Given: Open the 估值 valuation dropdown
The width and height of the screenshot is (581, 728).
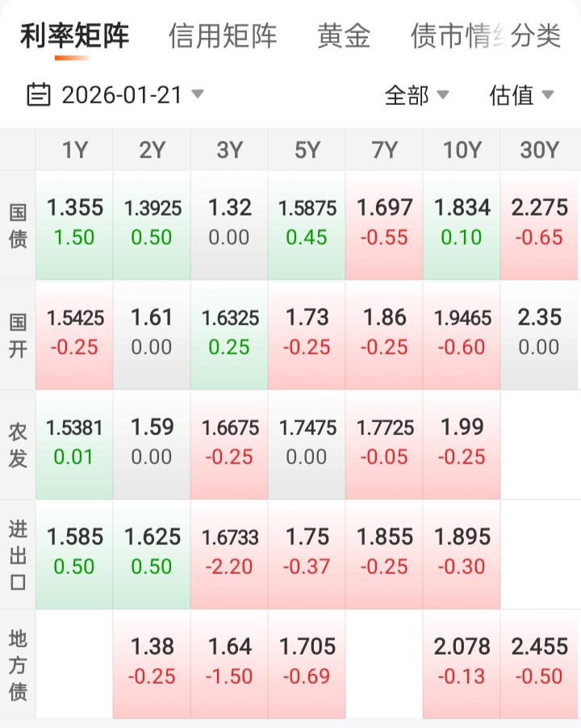Looking at the screenshot, I should pyautogui.click(x=521, y=95).
